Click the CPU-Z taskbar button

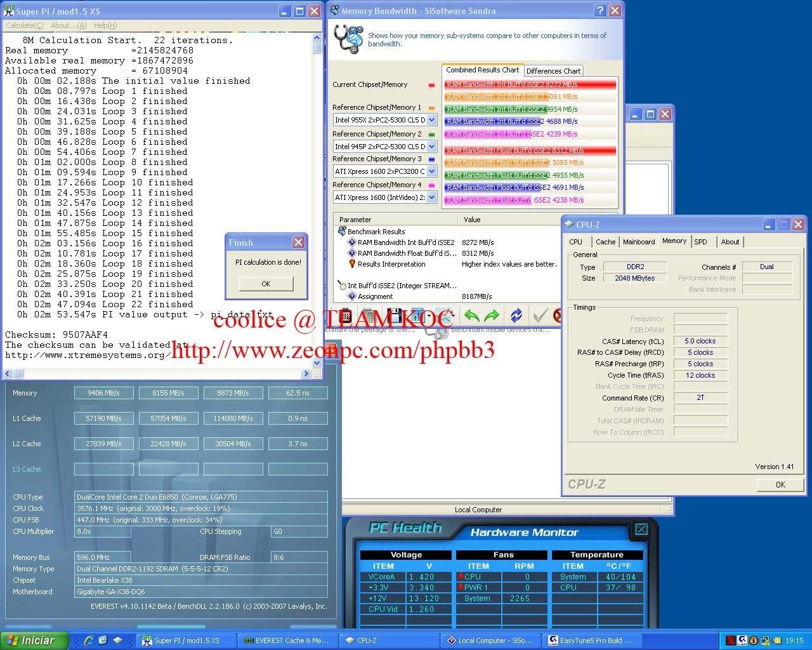pyautogui.click(x=389, y=640)
